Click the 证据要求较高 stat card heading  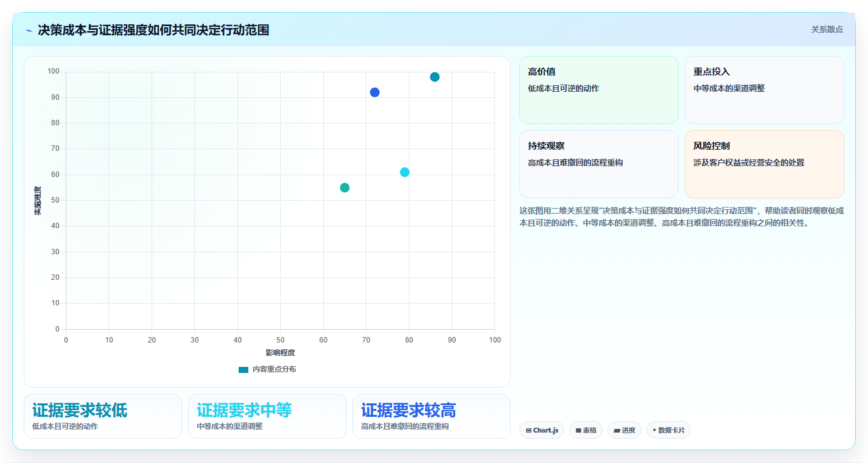408,410
